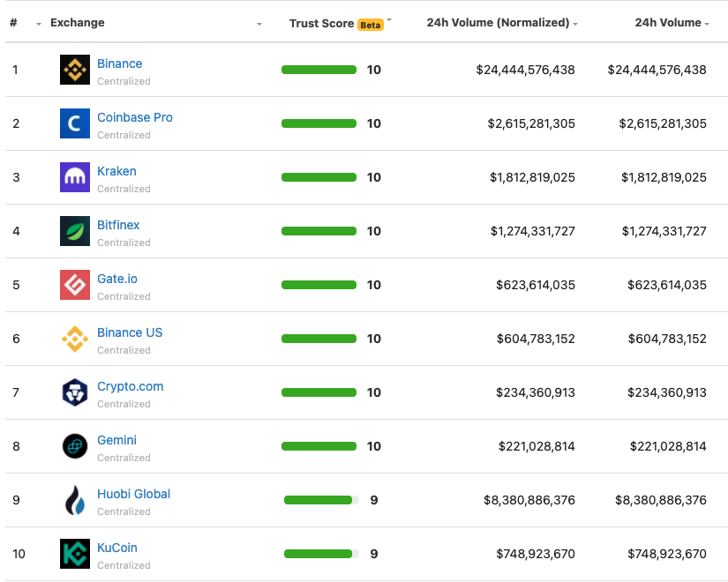Open the Bitfinex exchange link

point(118,225)
